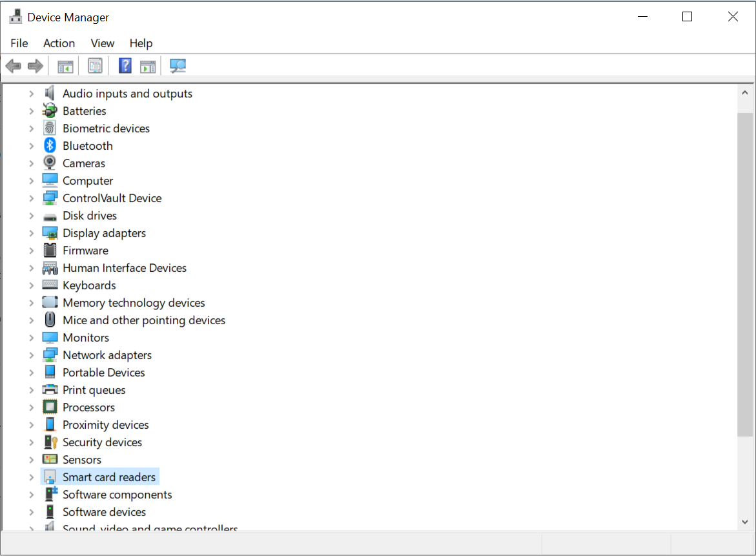Select the Cameras tree row
Screen dimensions: 756x556
pos(83,163)
